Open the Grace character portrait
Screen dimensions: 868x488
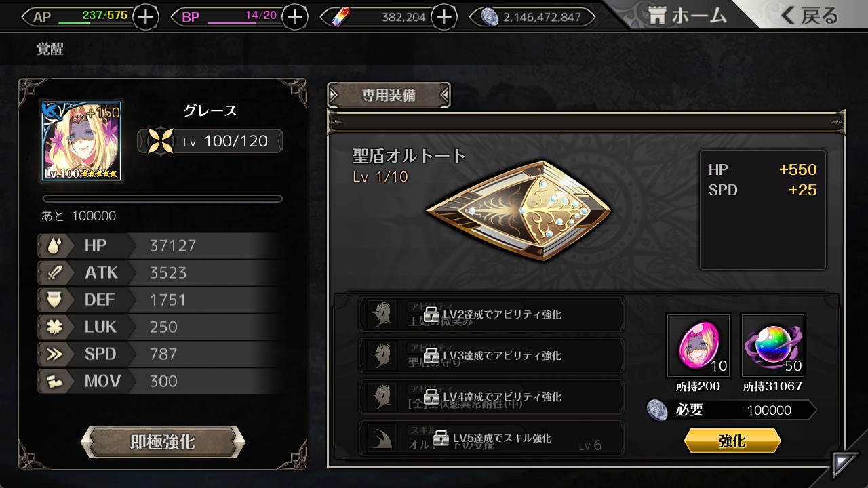[x=81, y=141]
